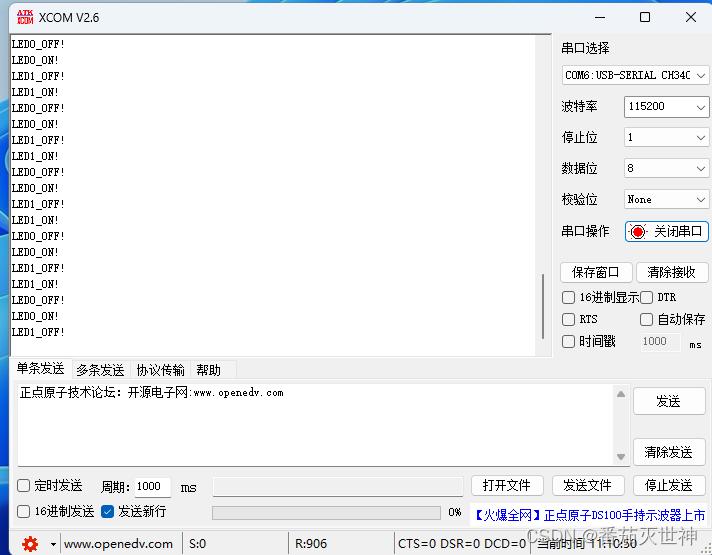This screenshot has width=712, height=555.
Task: Click the XCOM app logo in title bar
Action: (x=25, y=17)
